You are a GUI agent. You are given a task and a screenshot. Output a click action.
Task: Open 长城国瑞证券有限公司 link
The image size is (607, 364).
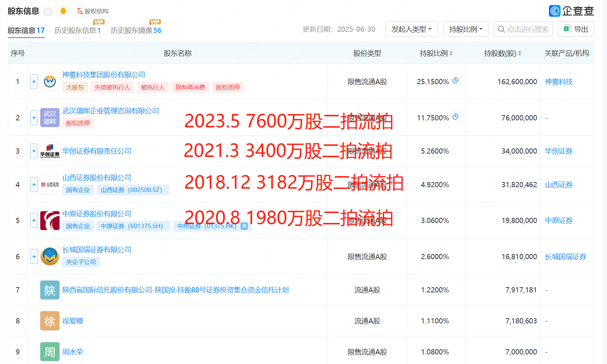[97, 250]
